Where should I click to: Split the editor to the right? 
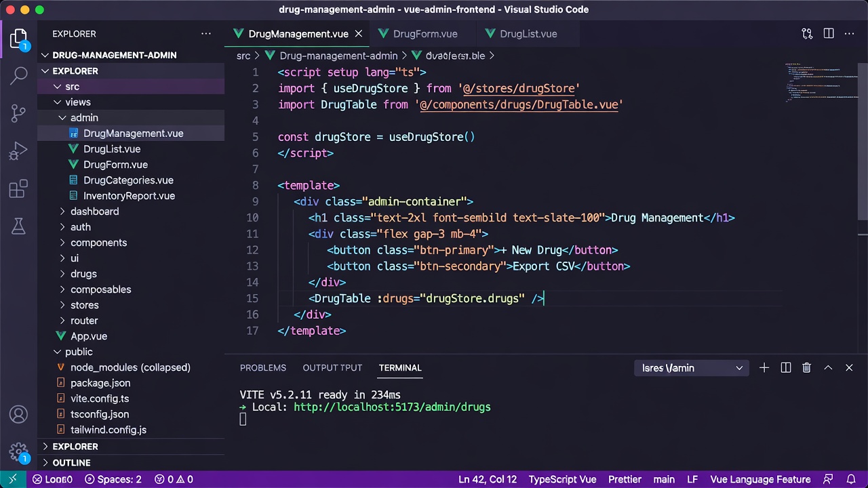pos(829,34)
